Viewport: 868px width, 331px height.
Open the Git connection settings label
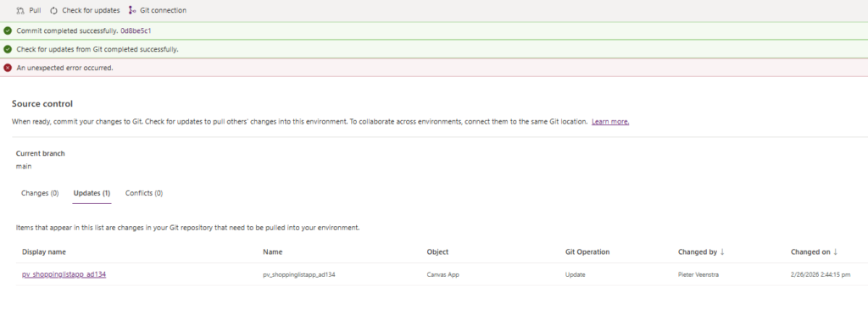click(x=164, y=10)
